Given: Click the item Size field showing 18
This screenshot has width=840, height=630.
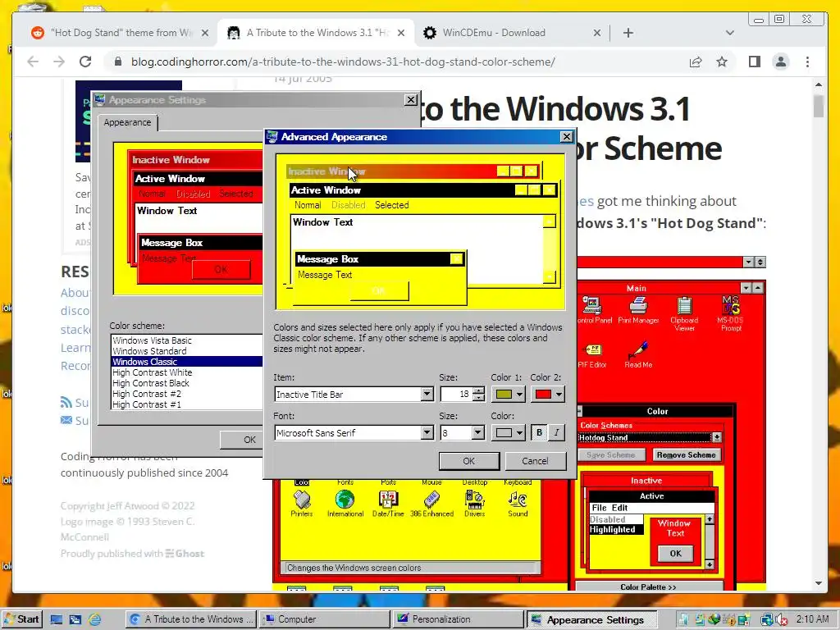Looking at the screenshot, I should pos(456,395).
